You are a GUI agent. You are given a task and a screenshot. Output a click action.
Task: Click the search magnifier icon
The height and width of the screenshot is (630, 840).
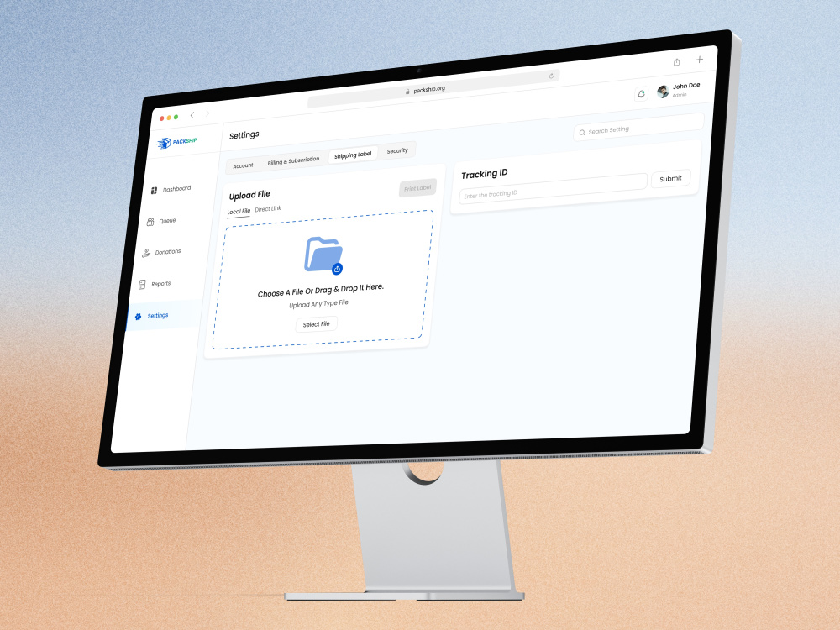pos(582,133)
